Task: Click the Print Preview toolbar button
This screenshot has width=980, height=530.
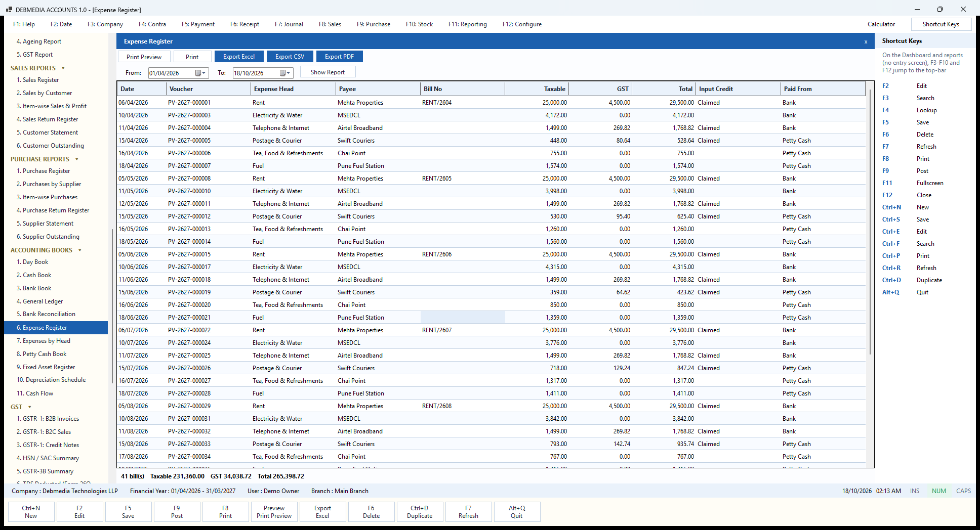Action: click(x=144, y=57)
